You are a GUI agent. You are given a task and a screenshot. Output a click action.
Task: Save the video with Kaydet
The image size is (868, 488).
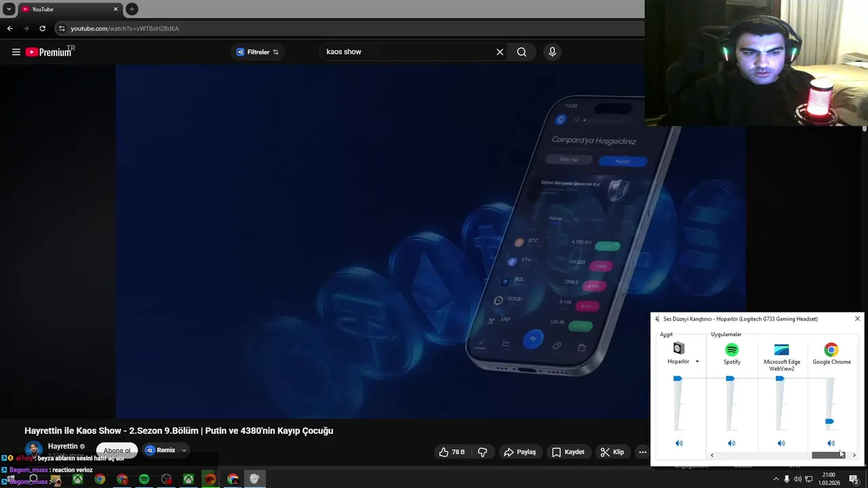point(568,452)
